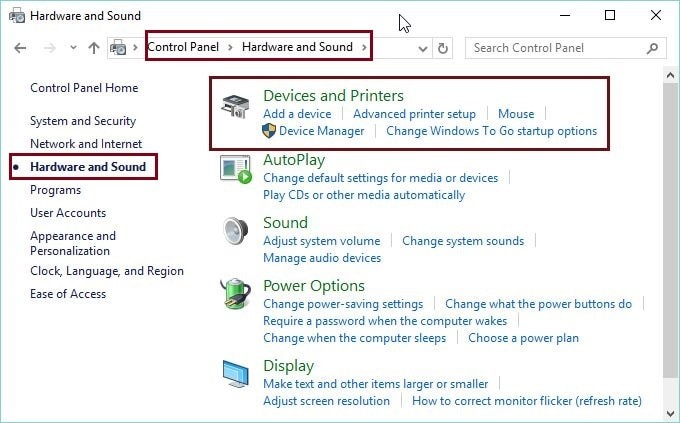
Task: Open the Display heading link
Action: 288,366
